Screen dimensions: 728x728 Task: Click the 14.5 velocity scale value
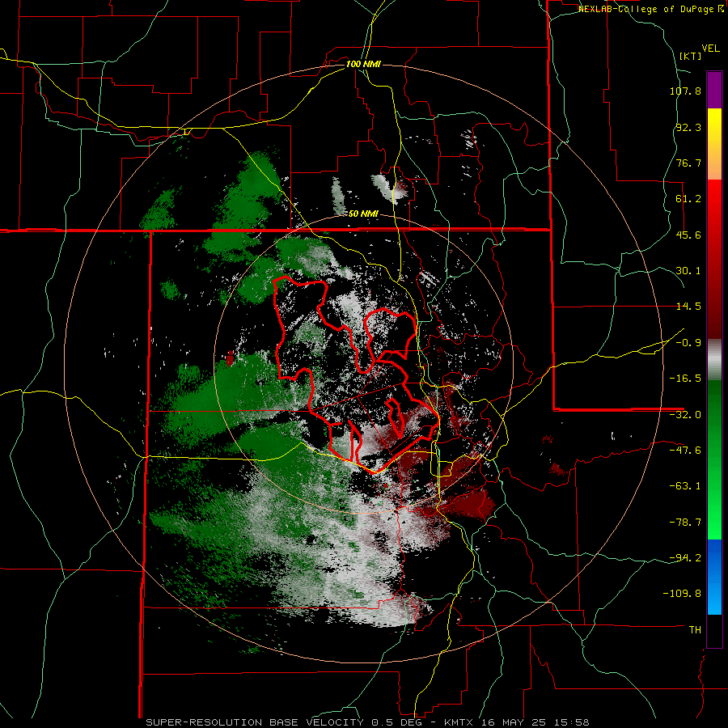[688, 307]
